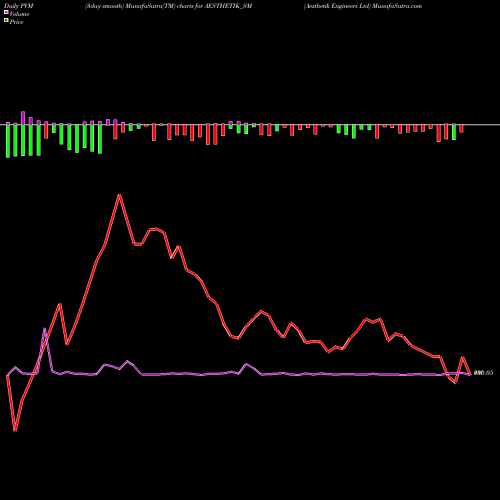Click the tallest spike on the purple volume line
This screenshot has height=500, width=500.
pyautogui.click(x=45, y=329)
